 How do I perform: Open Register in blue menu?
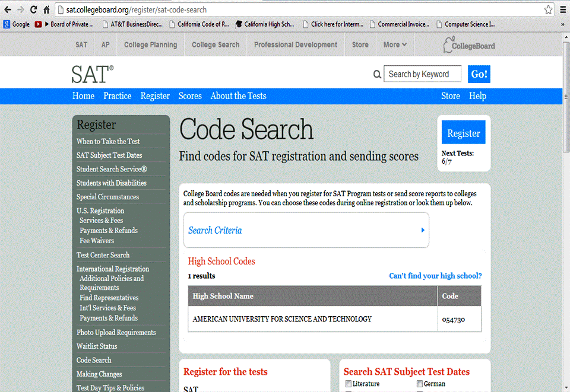click(x=155, y=96)
